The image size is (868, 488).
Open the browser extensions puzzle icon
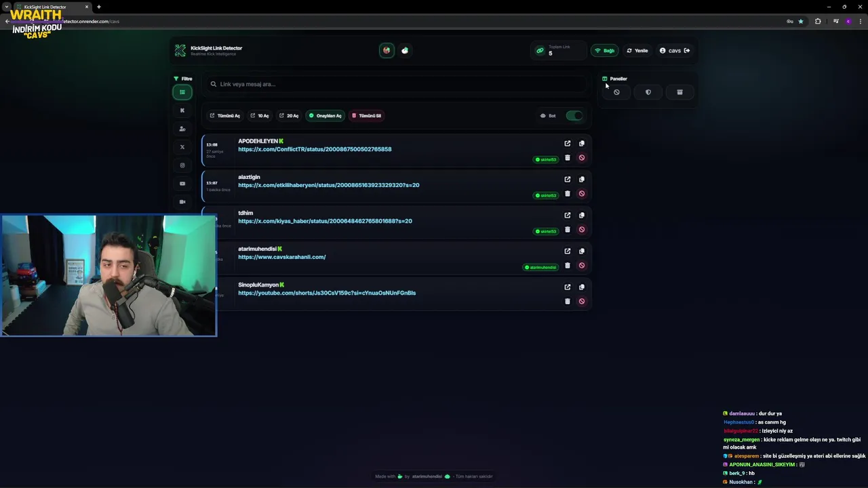pyautogui.click(x=818, y=21)
